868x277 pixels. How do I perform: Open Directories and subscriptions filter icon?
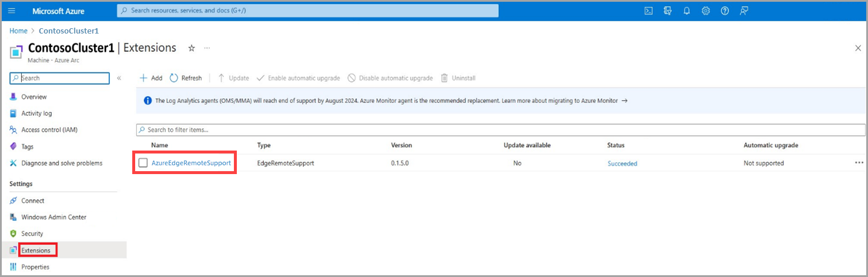(x=668, y=11)
